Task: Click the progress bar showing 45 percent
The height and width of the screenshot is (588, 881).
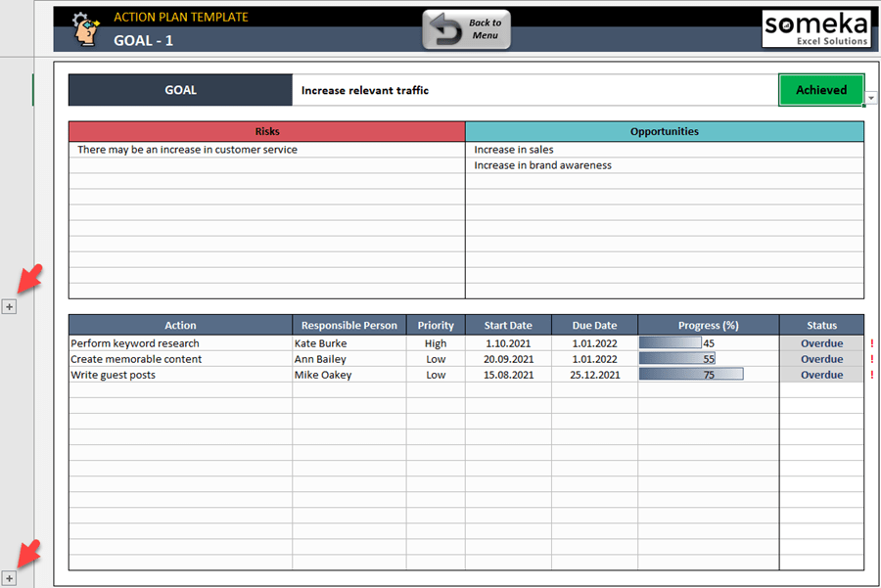Action: 669,343
